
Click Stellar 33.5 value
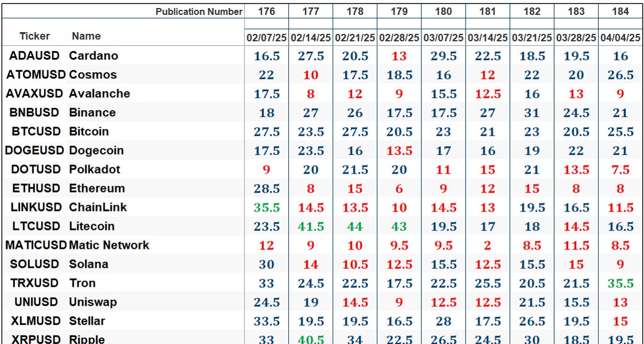267,320
